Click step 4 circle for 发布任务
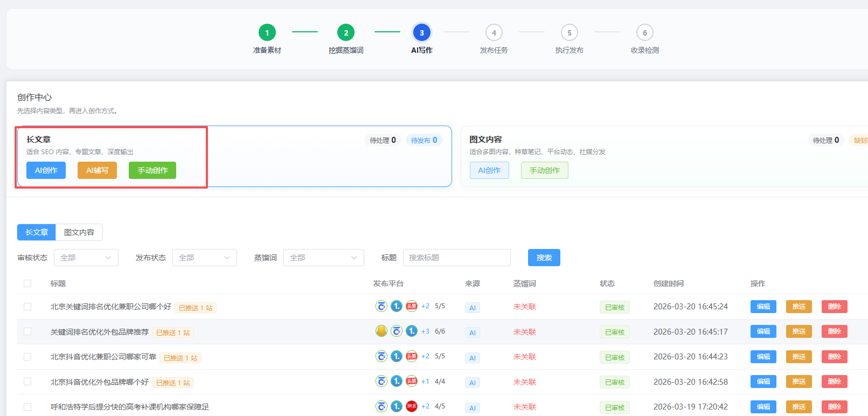The width and height of the screenshot is (868, 416). coord(494,32)
